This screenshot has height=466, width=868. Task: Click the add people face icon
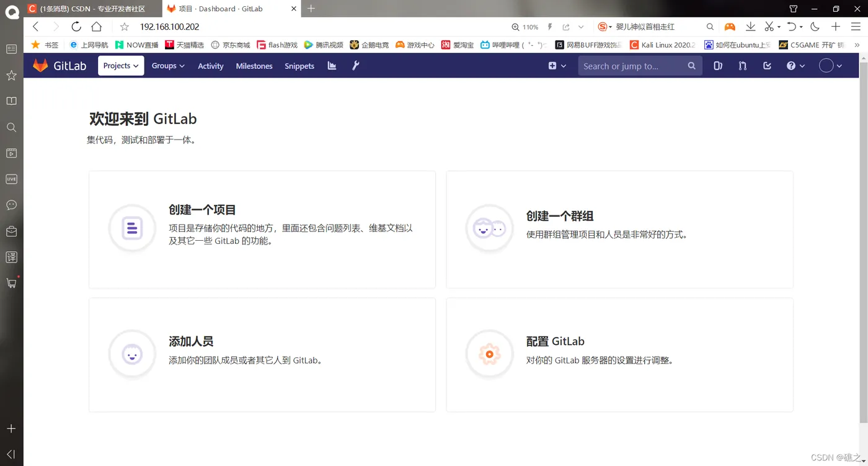pyautogui.click(x=132, y=354)
